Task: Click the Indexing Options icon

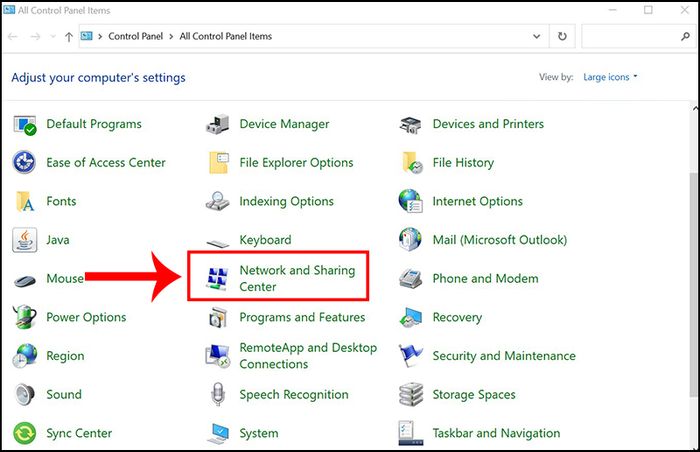Action: (x=217, y=201)
